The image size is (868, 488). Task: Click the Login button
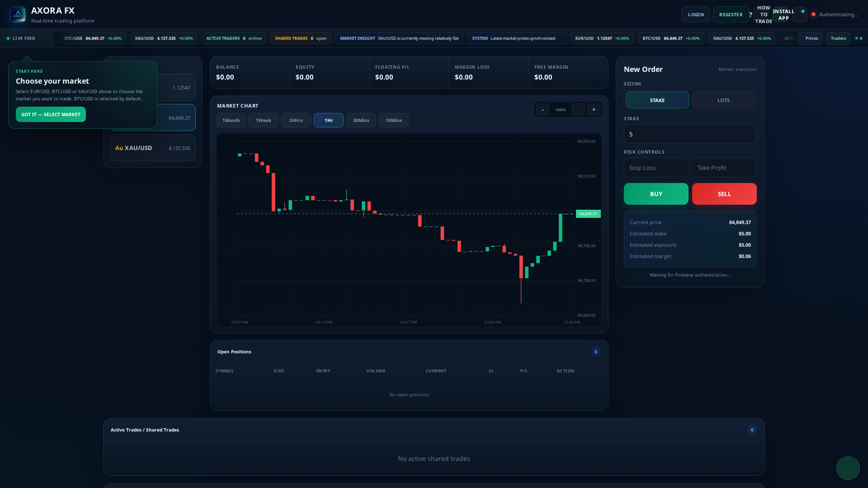pyautogui.click(x=696, y=14)
